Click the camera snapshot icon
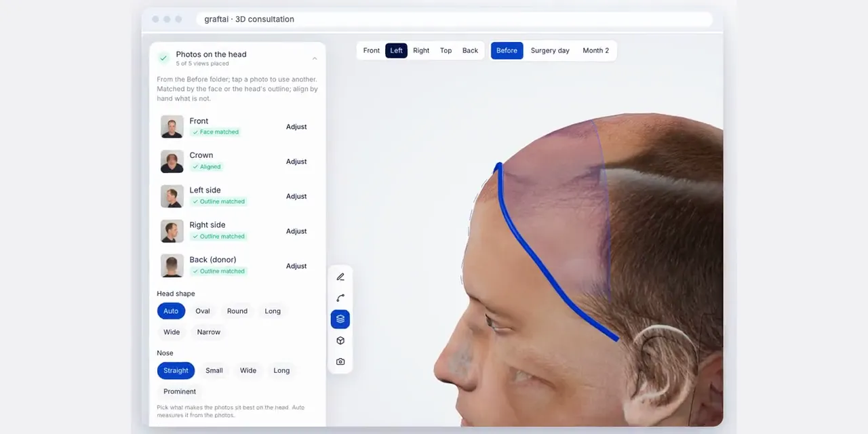 (340, 361)
